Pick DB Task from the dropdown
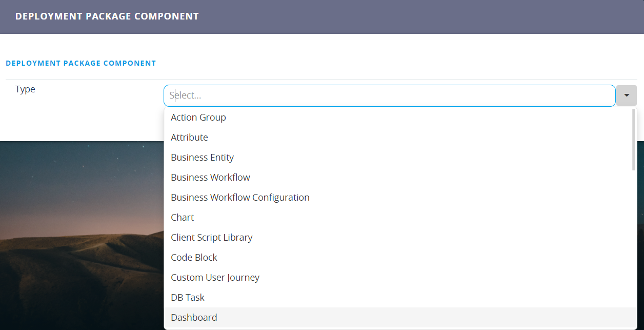Image resolution: width=644 pixels, height=330 pixels. pos(188,298)
